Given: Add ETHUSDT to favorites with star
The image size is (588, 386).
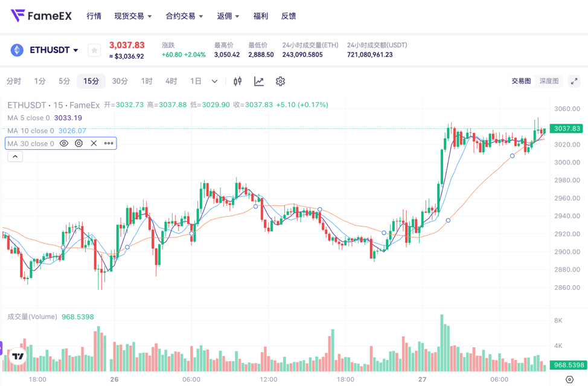Looking at the screenshot, I should tap(94, 50).
